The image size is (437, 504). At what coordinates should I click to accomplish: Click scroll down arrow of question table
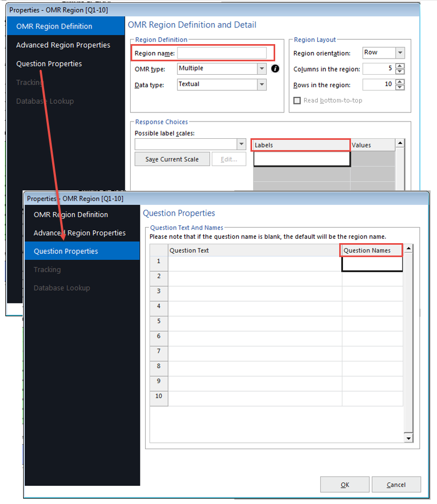point(409,438)
